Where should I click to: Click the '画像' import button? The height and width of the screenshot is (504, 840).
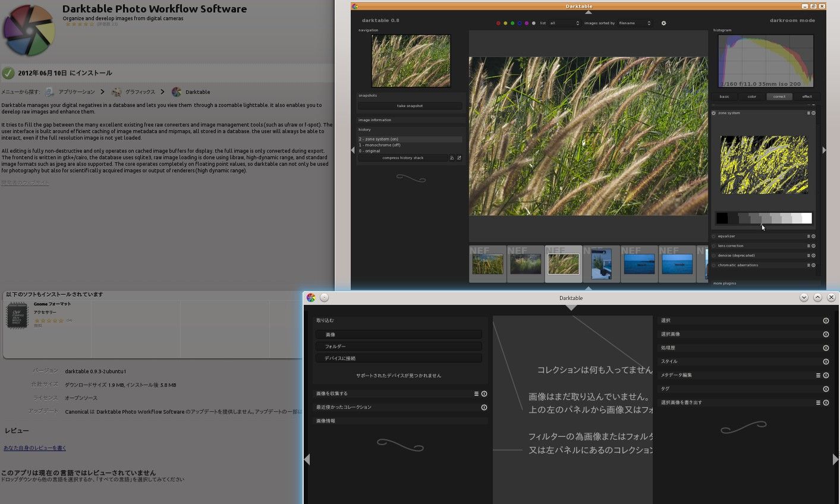pyautogui.click(x=399, y=335)
